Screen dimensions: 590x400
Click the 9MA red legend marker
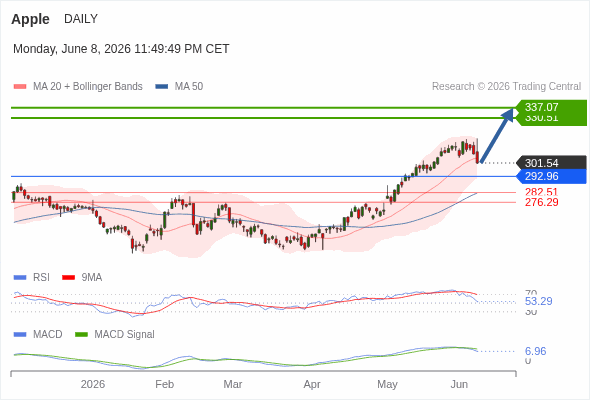pos(68,278)
